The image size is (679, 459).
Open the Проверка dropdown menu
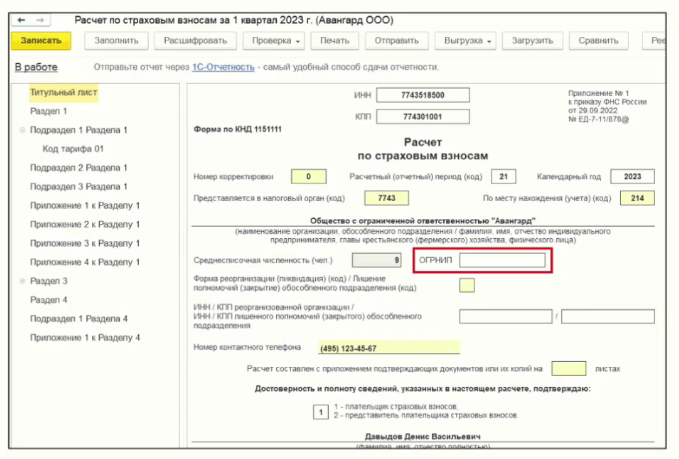click(276, 41)
